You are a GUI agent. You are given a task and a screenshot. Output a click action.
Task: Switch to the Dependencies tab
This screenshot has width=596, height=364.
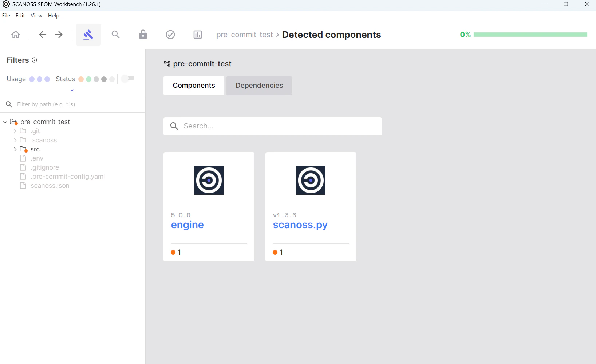pos(259,86)
